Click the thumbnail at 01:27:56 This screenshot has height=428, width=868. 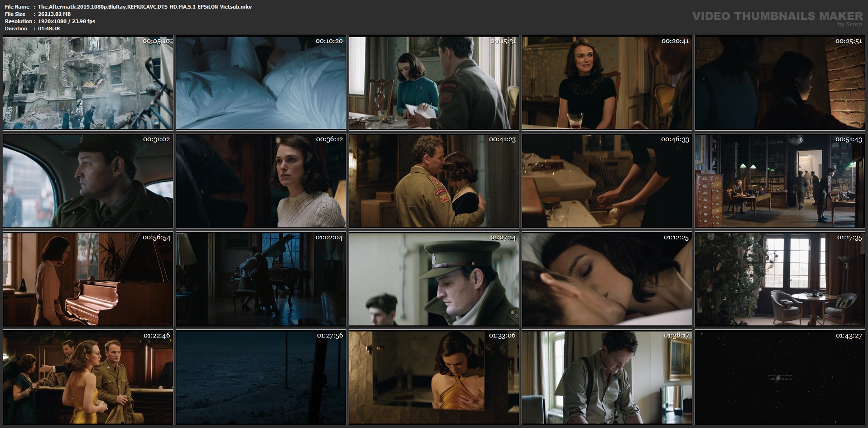pos(261,377)
